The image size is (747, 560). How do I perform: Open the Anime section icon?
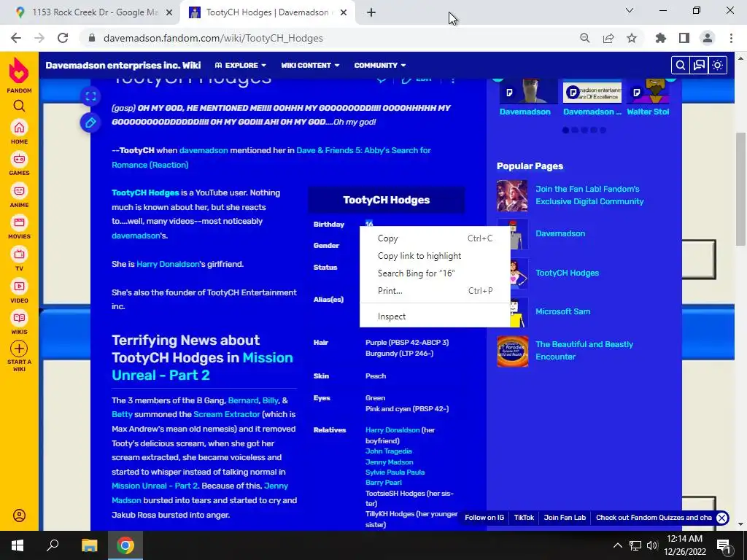(x=19, y=191)
